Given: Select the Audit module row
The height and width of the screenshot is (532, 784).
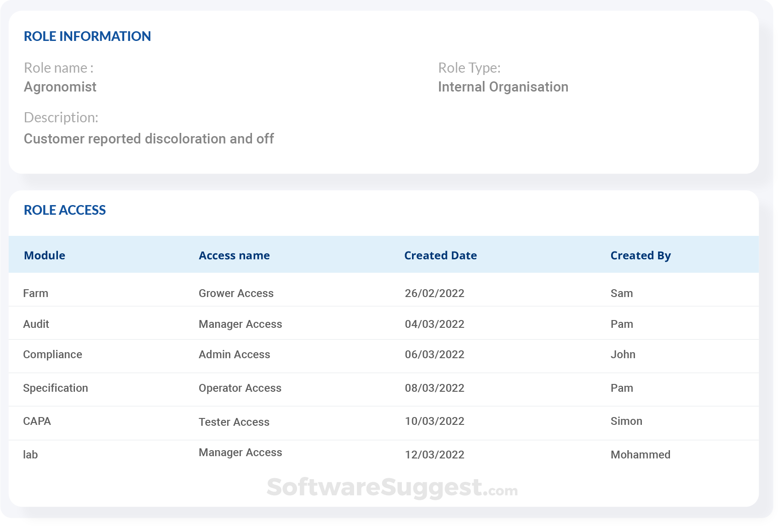Looking at the screenshot, I should tap(36, 324).
